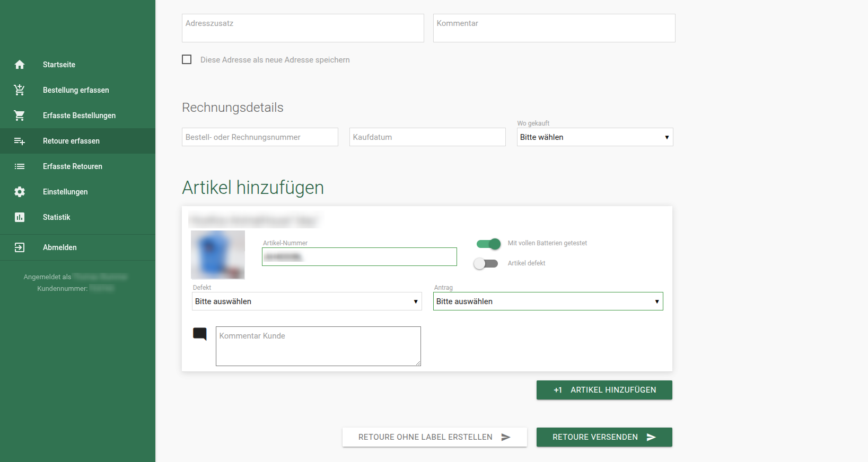Disable 'Mit vollen Batterien getestet' switch
This screenshot has height=462, width=868.
(x=488, y=244)
